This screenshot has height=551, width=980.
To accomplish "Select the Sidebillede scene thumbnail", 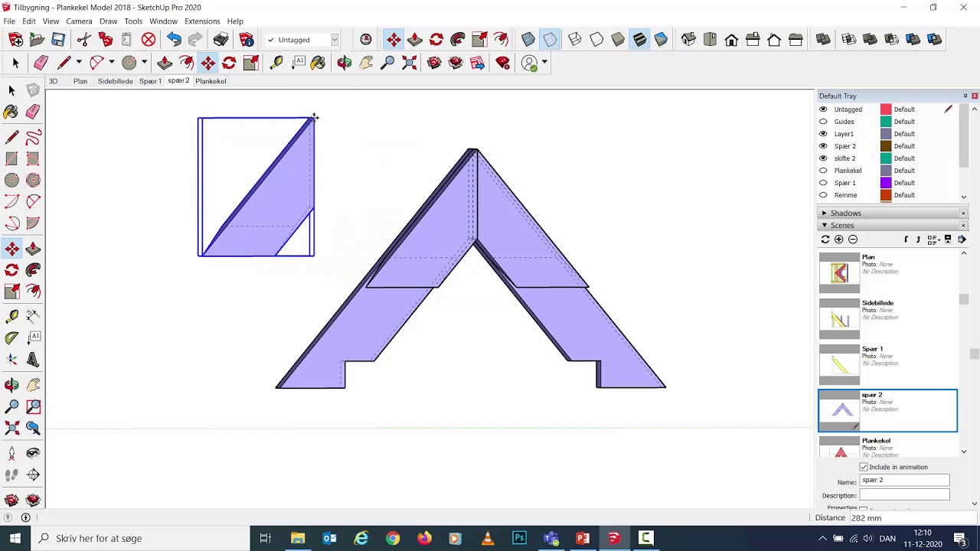I will 840,318.
